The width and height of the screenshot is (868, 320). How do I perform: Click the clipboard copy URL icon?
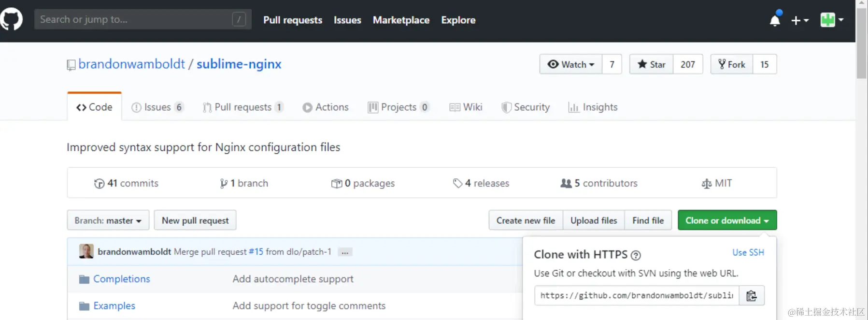[x=752, y=295]
